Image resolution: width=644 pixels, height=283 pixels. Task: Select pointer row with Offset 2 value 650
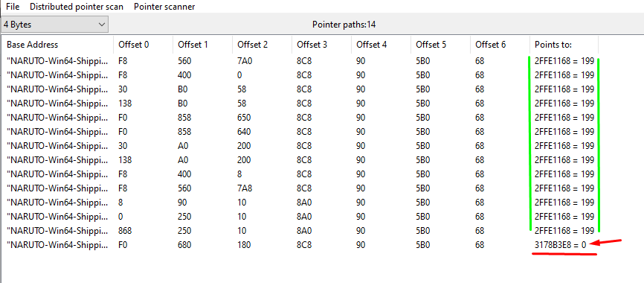(x=300, y=118)
